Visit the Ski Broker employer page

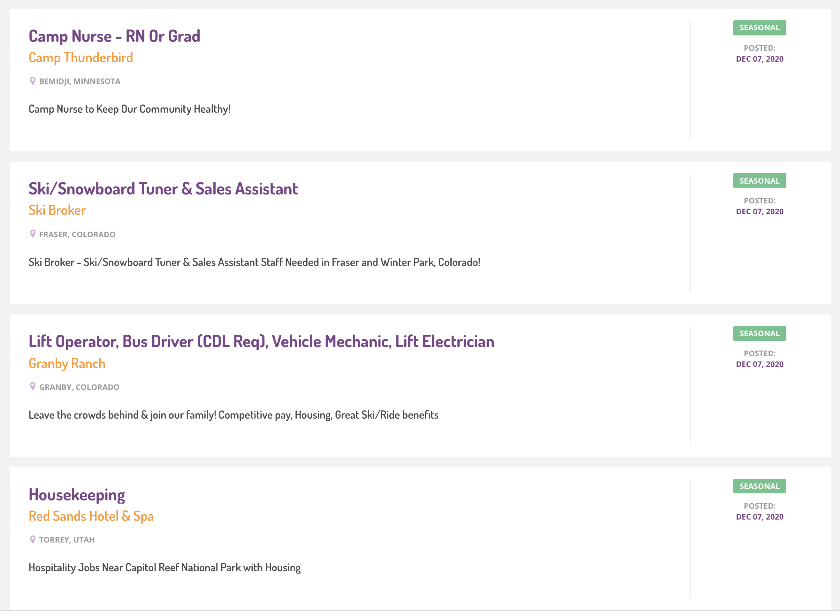click(x=57, y=210)
